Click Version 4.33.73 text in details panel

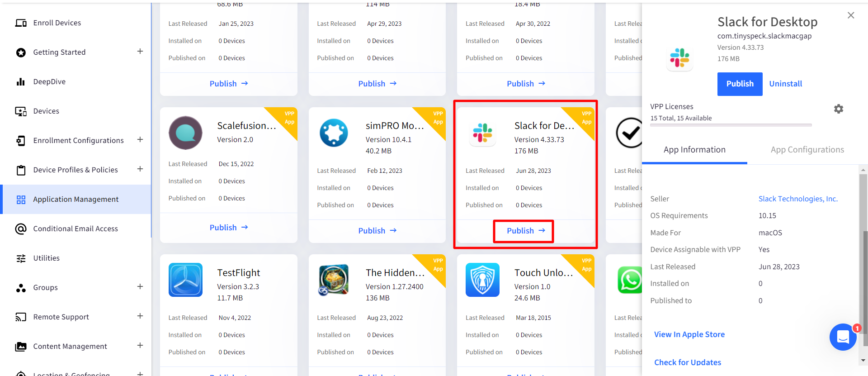740,48
